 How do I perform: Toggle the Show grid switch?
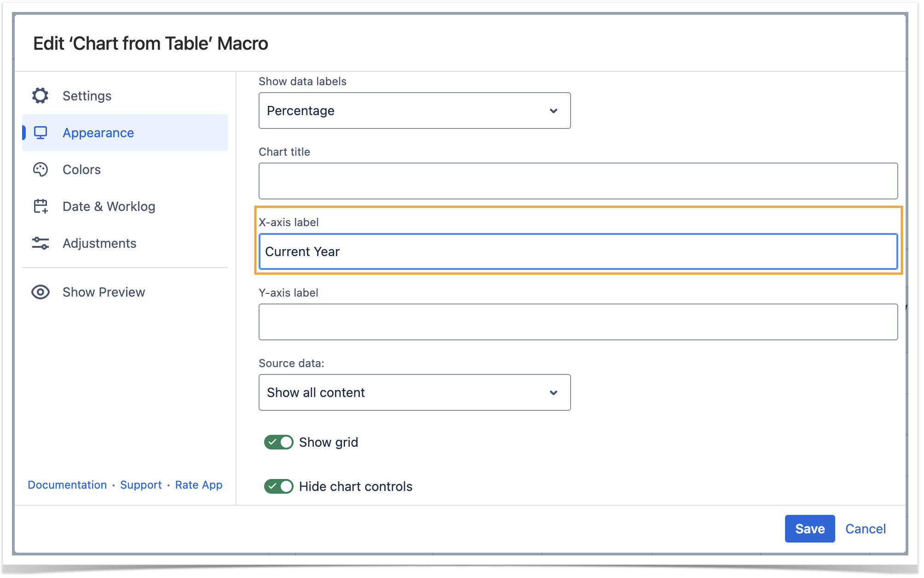[278, 442]
